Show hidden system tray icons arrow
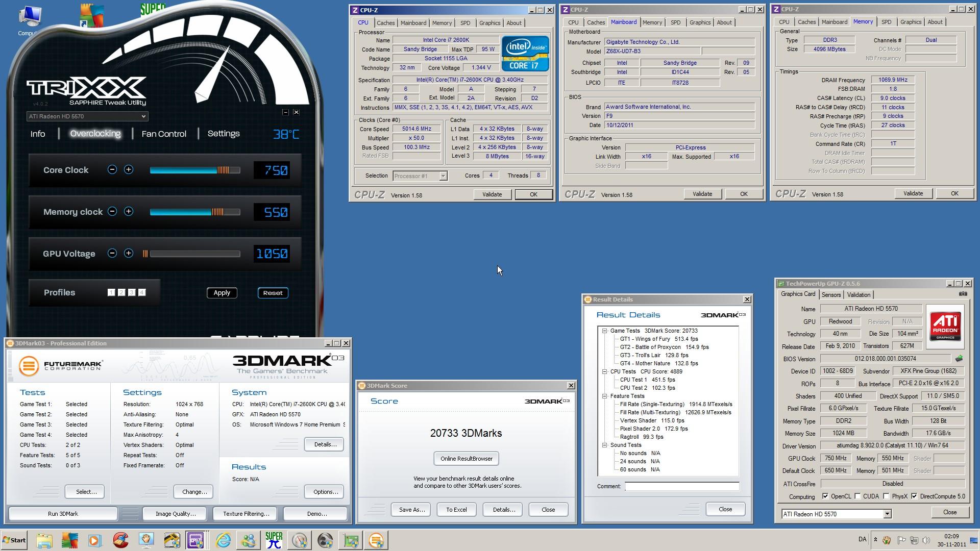 [875, 540]
